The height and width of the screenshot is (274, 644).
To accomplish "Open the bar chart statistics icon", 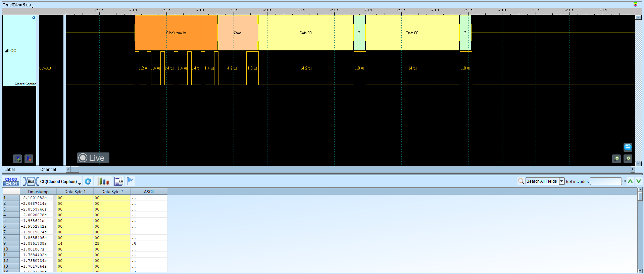I will tap(103, 181).
